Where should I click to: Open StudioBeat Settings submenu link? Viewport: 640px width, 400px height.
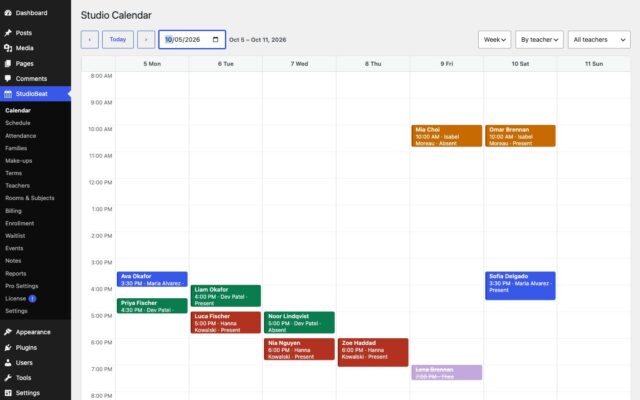(16, 311)
